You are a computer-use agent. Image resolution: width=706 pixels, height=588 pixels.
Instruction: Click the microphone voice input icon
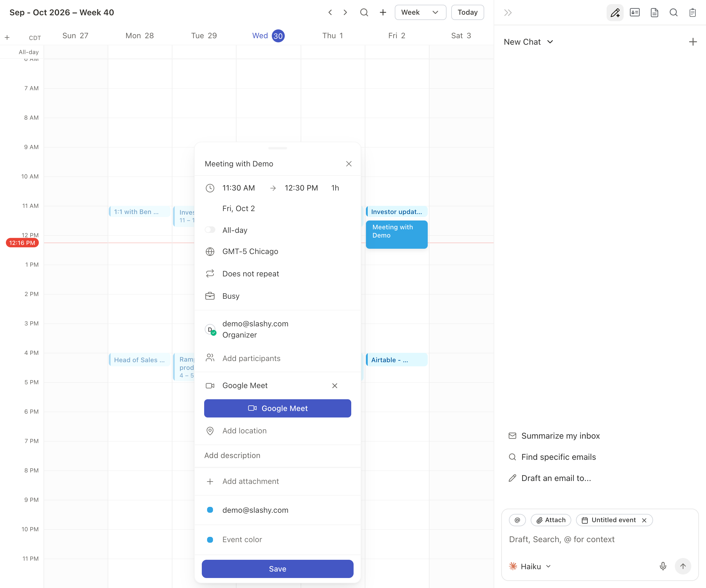(x=663, y=566)
